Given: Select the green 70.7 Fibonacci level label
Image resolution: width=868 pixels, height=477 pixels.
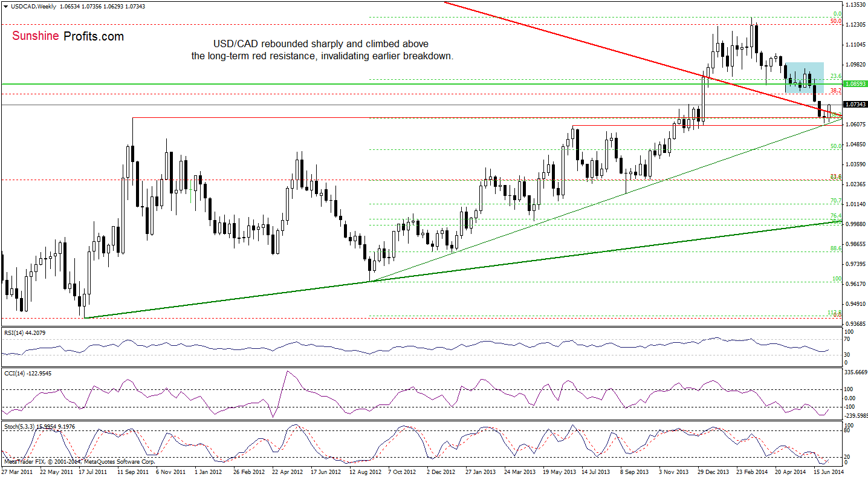Looking at the screenshot, I should (x=837, y=201).
